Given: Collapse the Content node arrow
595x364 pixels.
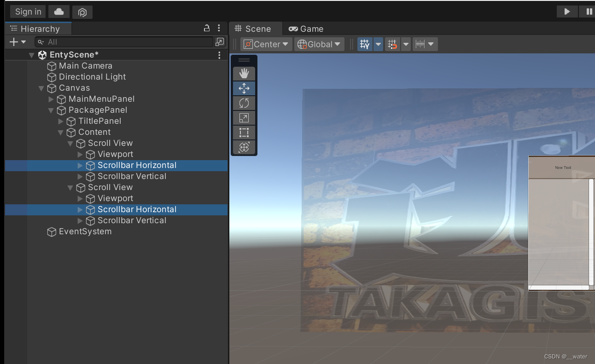Looking at the screenshot, I should [61, 133].
